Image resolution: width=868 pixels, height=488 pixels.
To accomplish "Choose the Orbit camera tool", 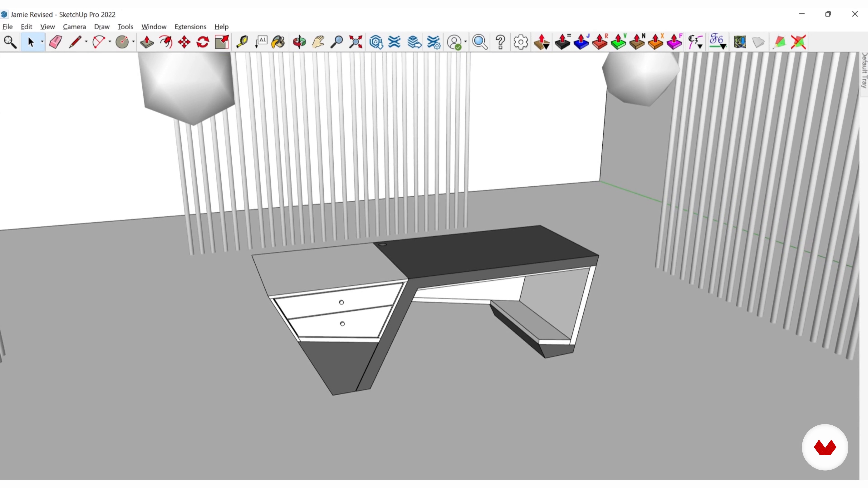I will 299,42.
